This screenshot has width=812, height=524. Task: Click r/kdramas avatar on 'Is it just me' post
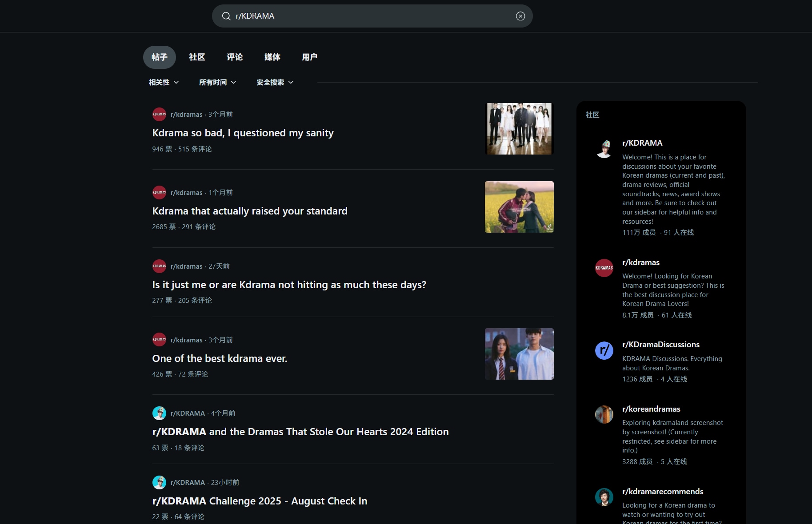click(159, 266)
